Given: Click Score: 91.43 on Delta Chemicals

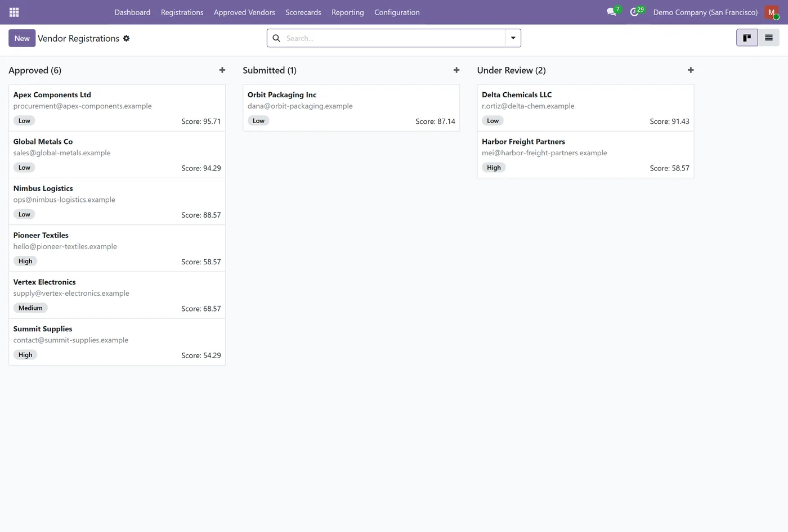Looking at the screenshot, I should (669, 121).
